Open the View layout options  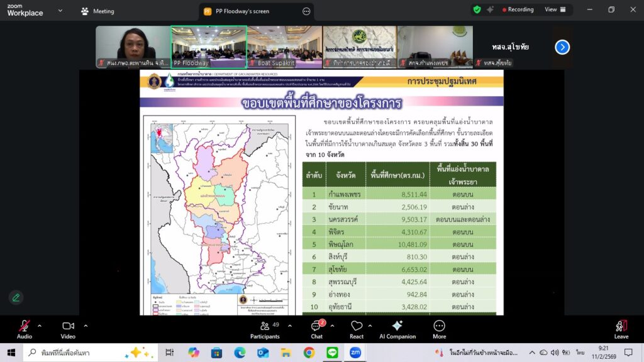[x=555, y=9]
